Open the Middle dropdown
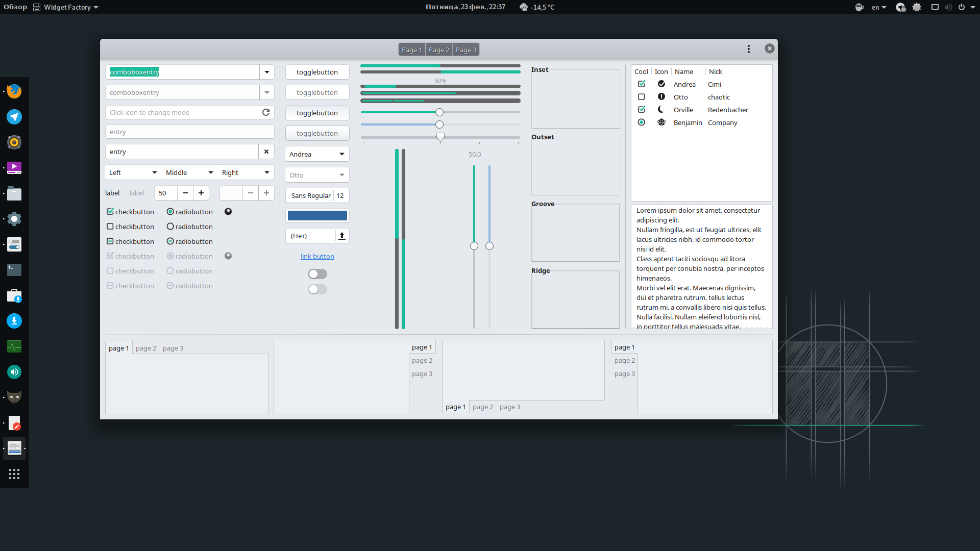The height and width of the screenshot is (551, 980). (x=190, y=172)
